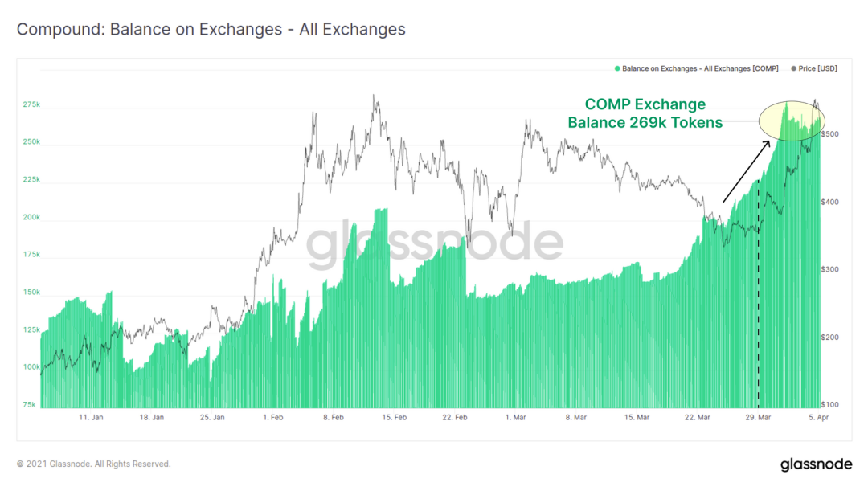Click the 11. Jan date label

tap(91, 417)
